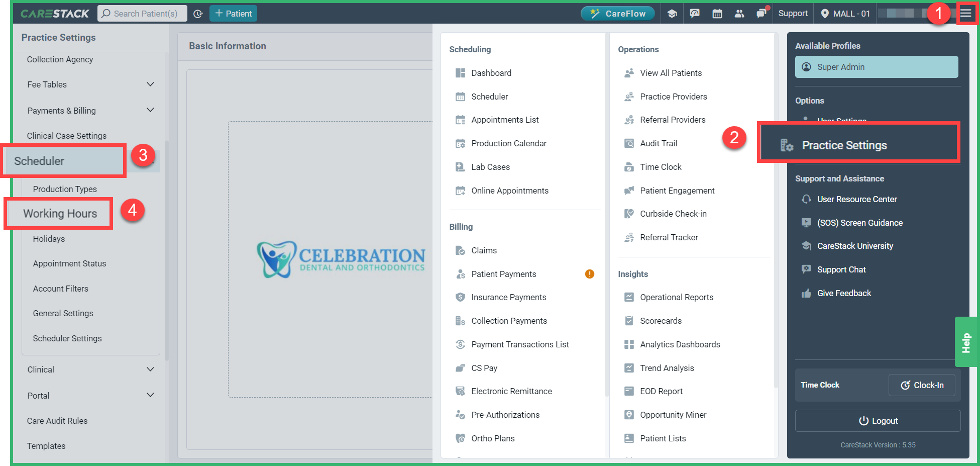Click the clock history icon next to patient search
Screen dimensions: 980x466
point(198,14)
